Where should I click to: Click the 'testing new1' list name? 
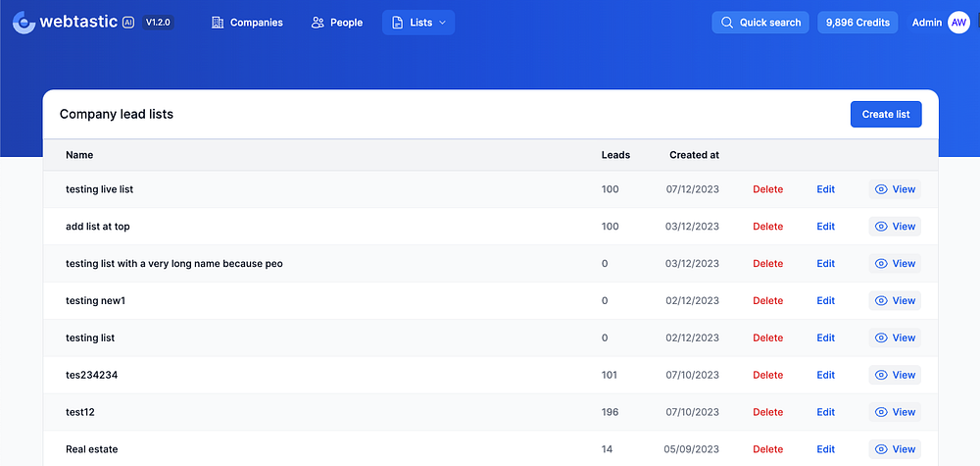coord(96,301)
